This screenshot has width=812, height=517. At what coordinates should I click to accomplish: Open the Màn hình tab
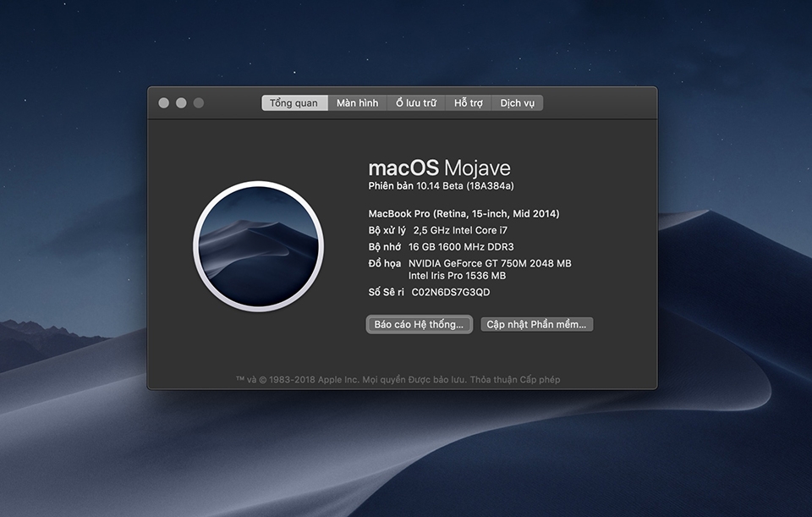pyautogui.click(x=357, y=103)
